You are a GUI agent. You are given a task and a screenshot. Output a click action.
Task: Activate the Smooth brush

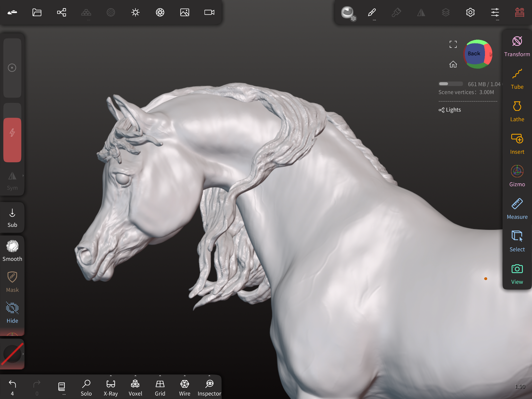coord(12,250)
